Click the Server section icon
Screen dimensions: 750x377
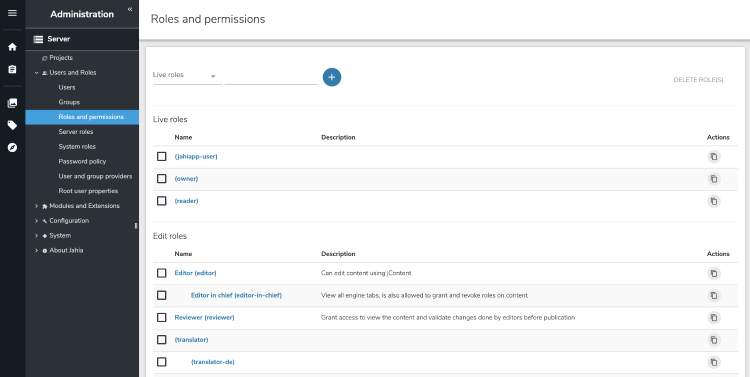(38, 39)
